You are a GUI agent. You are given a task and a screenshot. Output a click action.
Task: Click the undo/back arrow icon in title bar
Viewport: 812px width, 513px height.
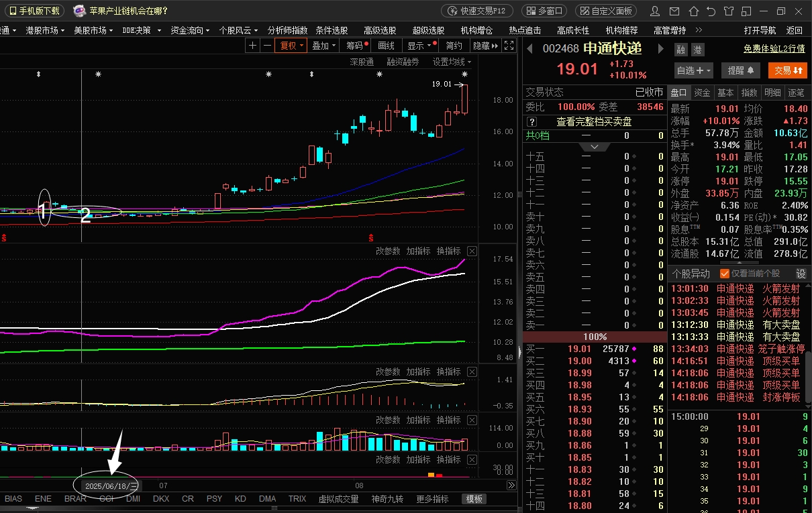pyautogui.click(x=711, y=11)
